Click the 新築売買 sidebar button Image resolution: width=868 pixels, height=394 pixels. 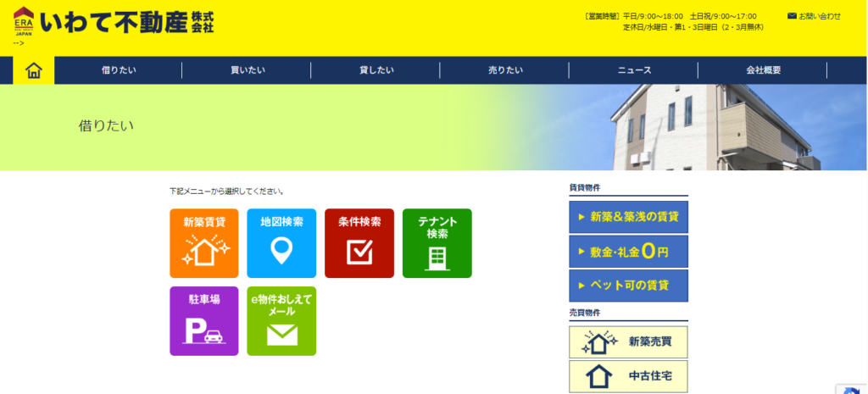[x=628, y=342]
